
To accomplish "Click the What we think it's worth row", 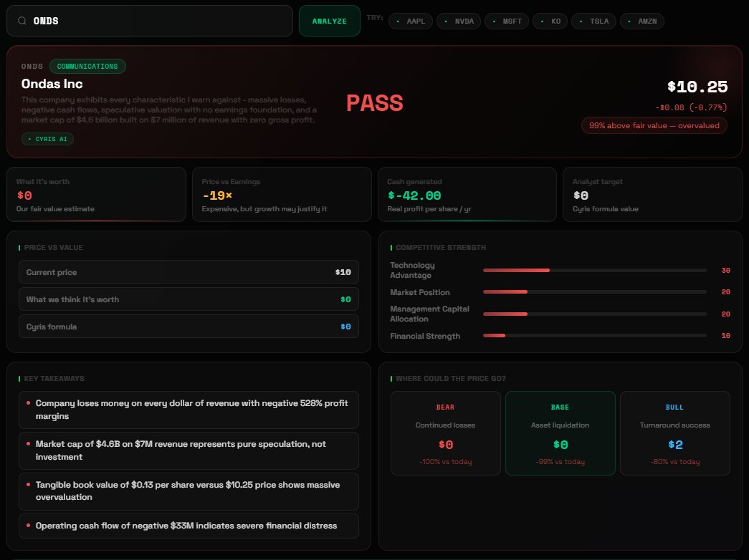I will [x=189, y=299].
